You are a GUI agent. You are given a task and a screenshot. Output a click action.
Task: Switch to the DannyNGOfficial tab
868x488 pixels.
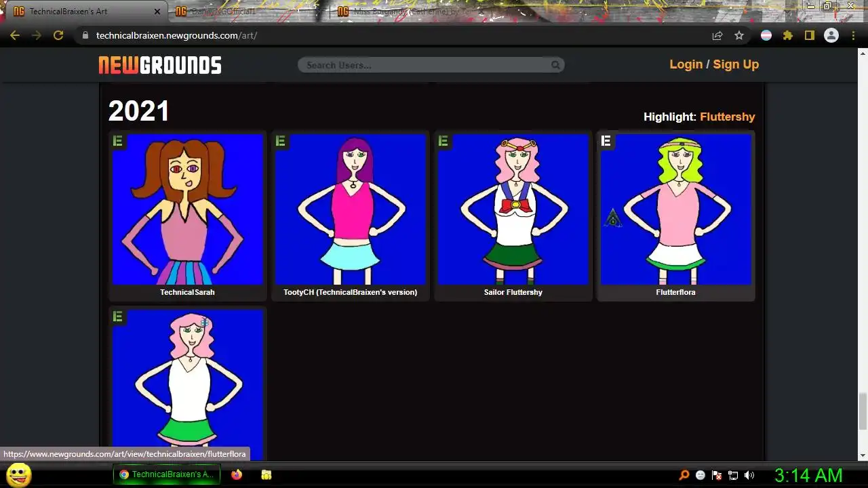point(248,12)
